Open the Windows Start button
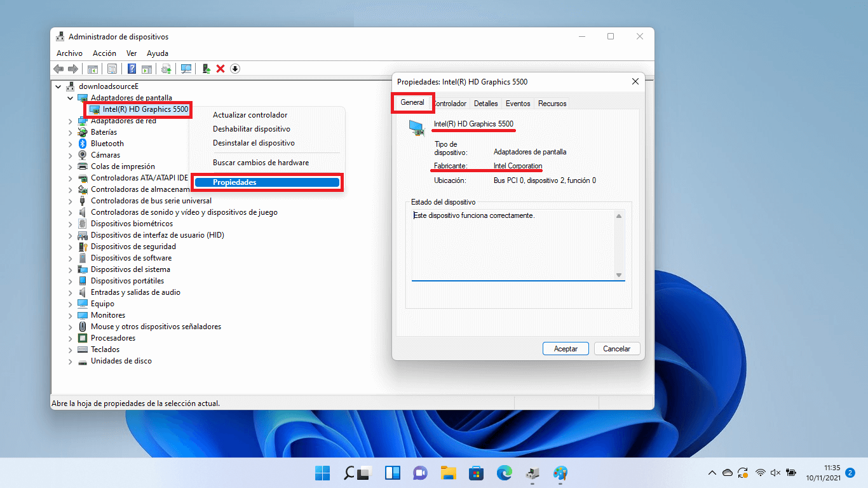Viewport: 868px width, 488px height. [x=323, y=473]
